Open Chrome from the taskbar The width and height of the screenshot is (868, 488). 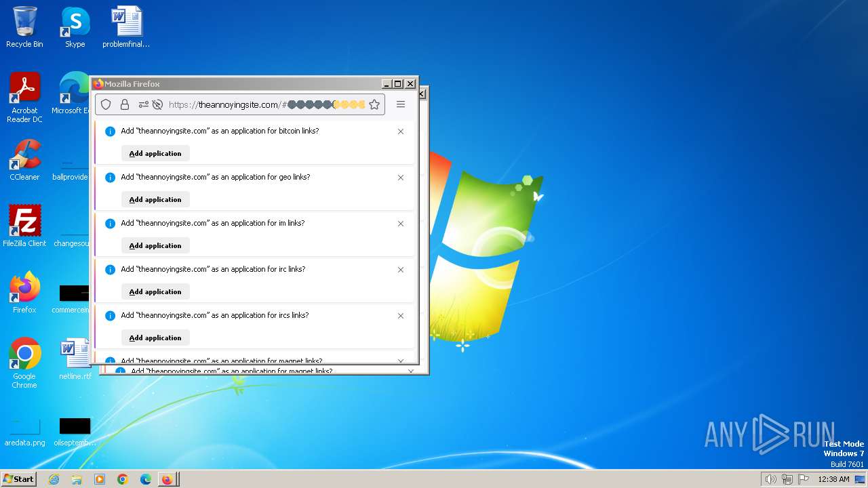(x=123, y=479)
